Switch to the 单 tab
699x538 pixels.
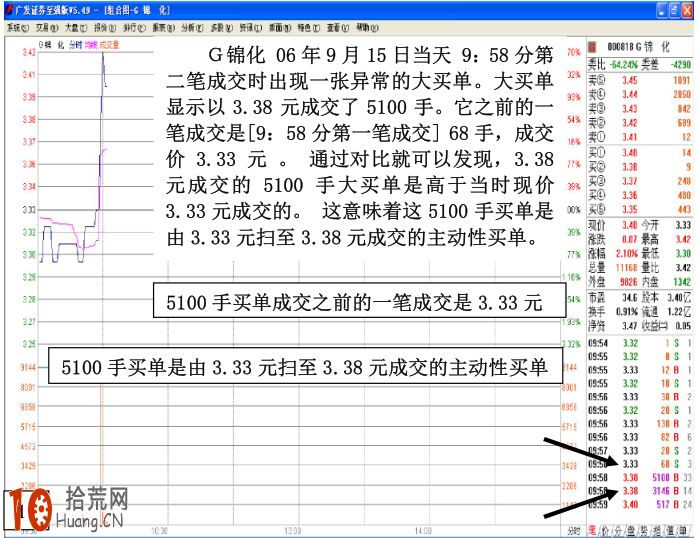(683, 530)
